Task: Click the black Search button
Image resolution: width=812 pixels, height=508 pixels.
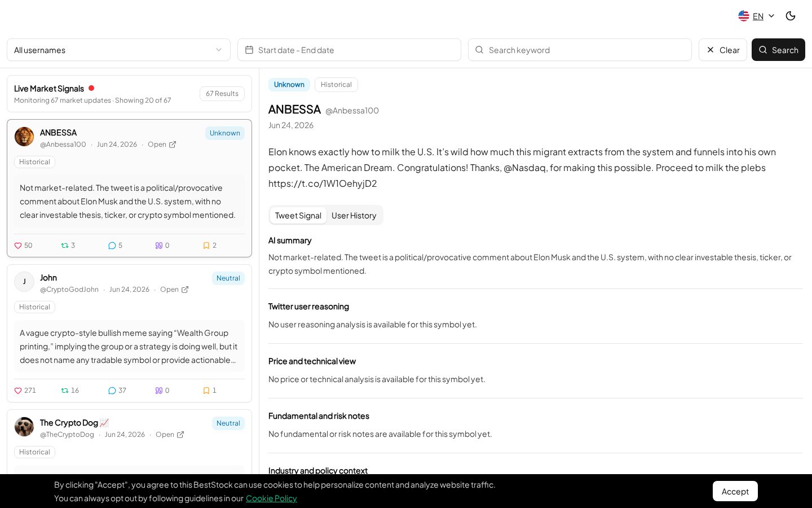Action: point(778,50)
